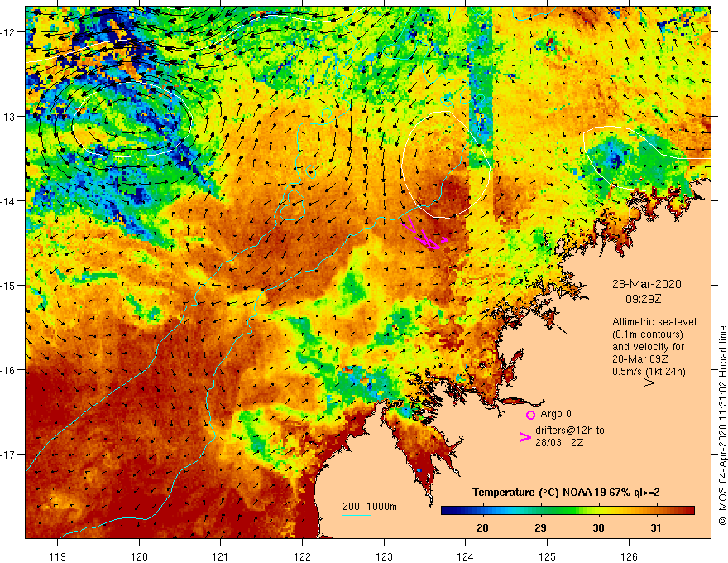Click the time text 09:29Z
The image size is (728, 563).
click(x=643, y=299)
